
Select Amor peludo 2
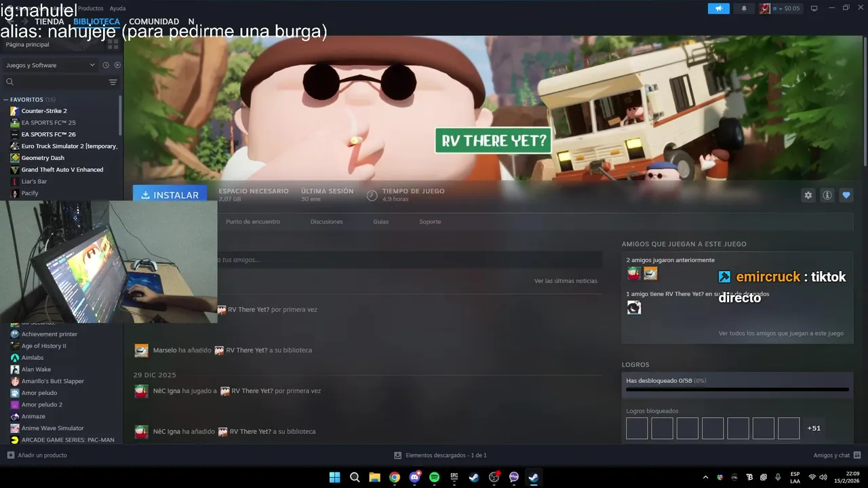(x=41, y=405)
